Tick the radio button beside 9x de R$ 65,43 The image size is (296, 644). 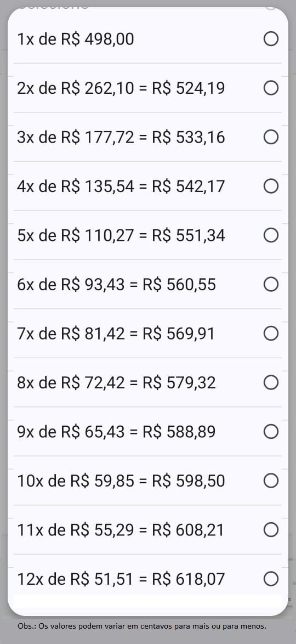click(271, 432)
